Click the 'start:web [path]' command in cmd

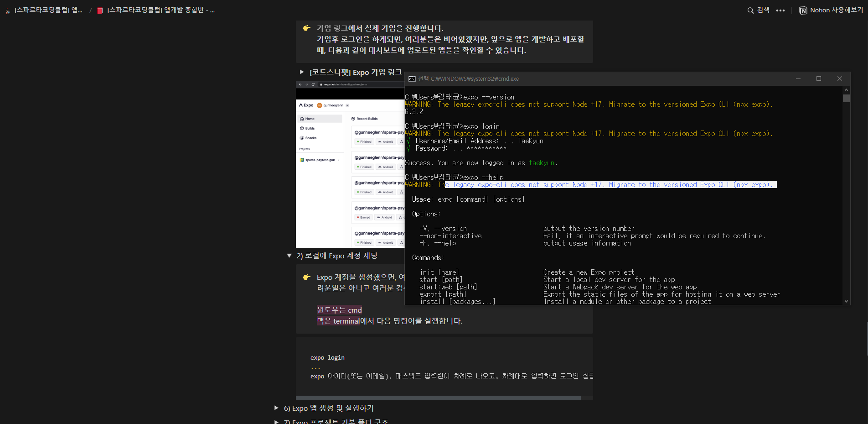coord(449,287)
